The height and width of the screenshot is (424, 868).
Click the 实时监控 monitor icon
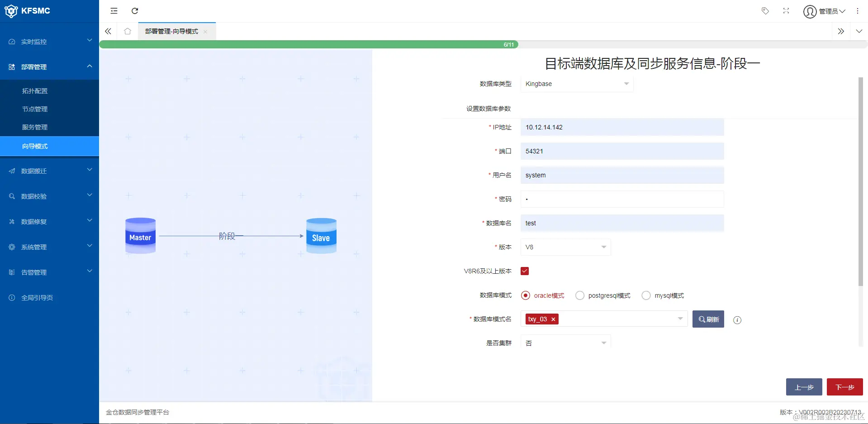pyautogui.click(x=12, y=42)
